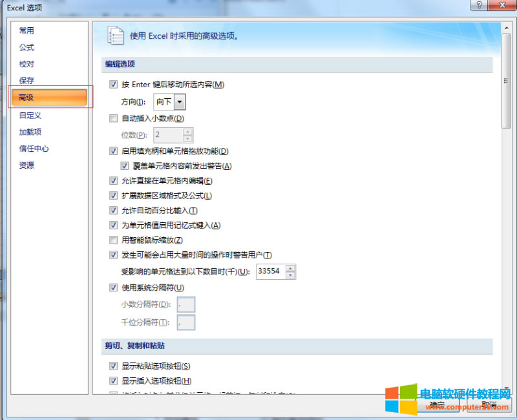Click the 确定 button
Screen dimensions: 517x420
click(x=437, y=404)
